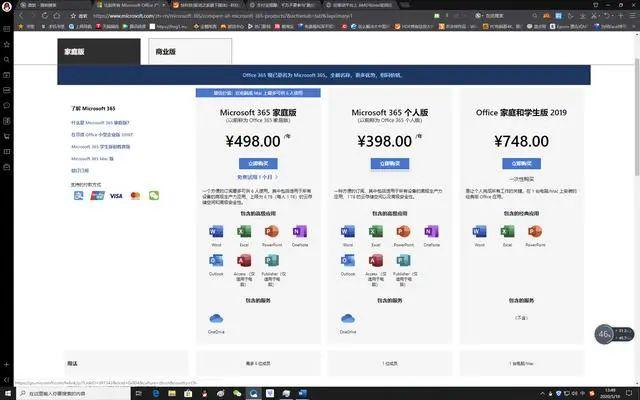The width and height of the screenshot is (640, 400).
Task: Click the Word icon under 家庭版
Action: 216,231
